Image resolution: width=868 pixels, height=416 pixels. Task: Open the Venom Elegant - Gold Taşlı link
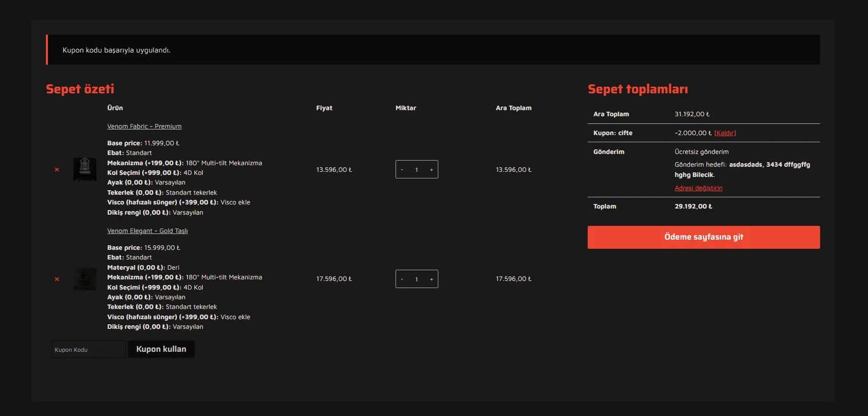[x=147, y=231]
